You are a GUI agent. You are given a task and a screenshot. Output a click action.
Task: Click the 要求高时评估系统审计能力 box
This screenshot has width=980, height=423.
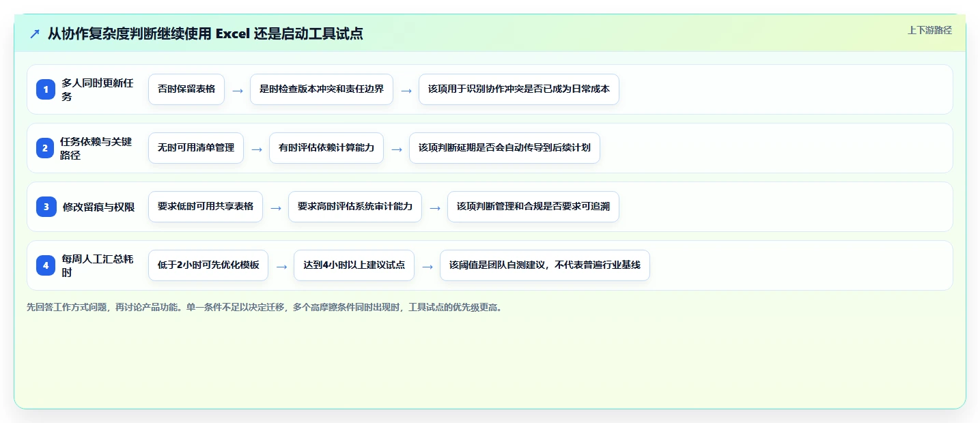coord(355,207)
